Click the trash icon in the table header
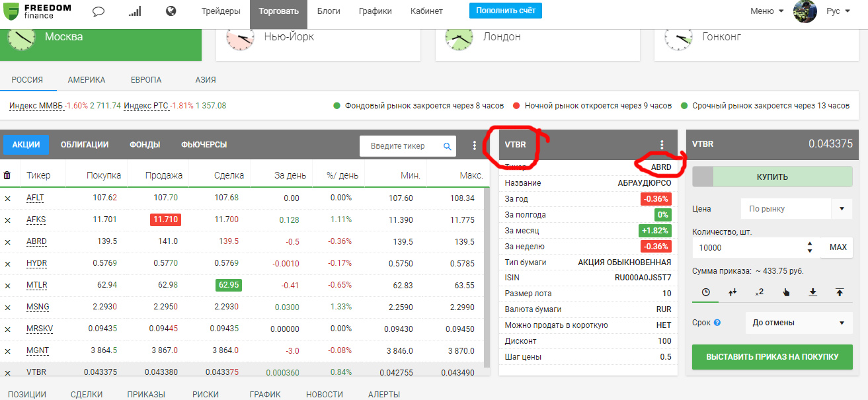Viewport: 868px width, 400px height. 7,175
